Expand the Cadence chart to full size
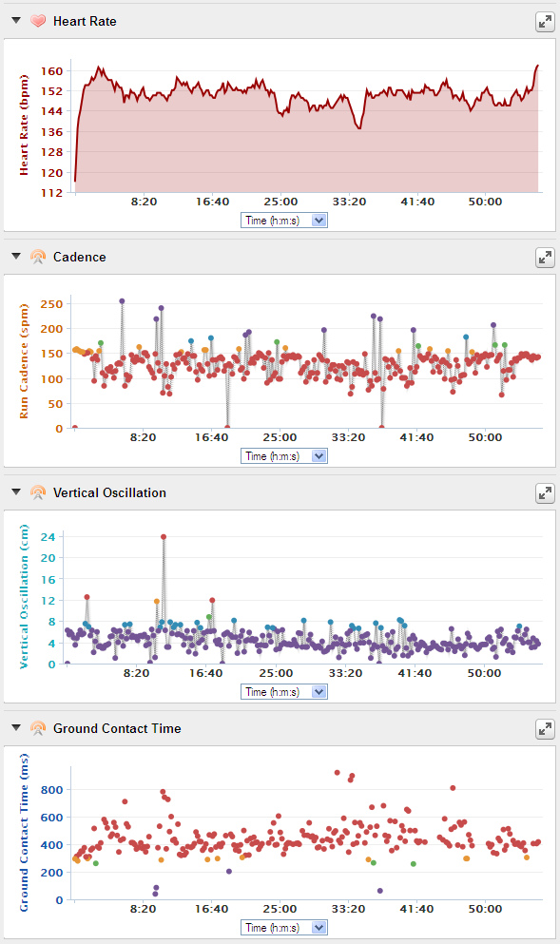The image size is (560, 944). 545,258
